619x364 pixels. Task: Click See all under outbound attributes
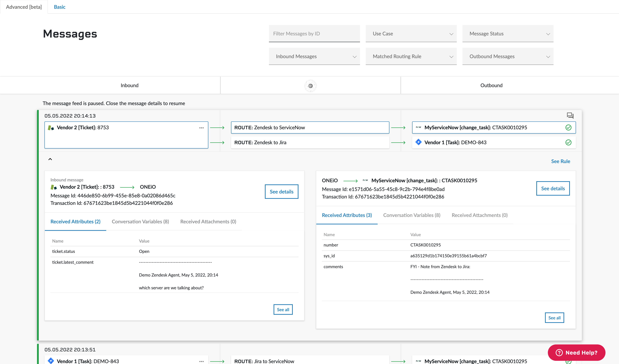point(554,318)
